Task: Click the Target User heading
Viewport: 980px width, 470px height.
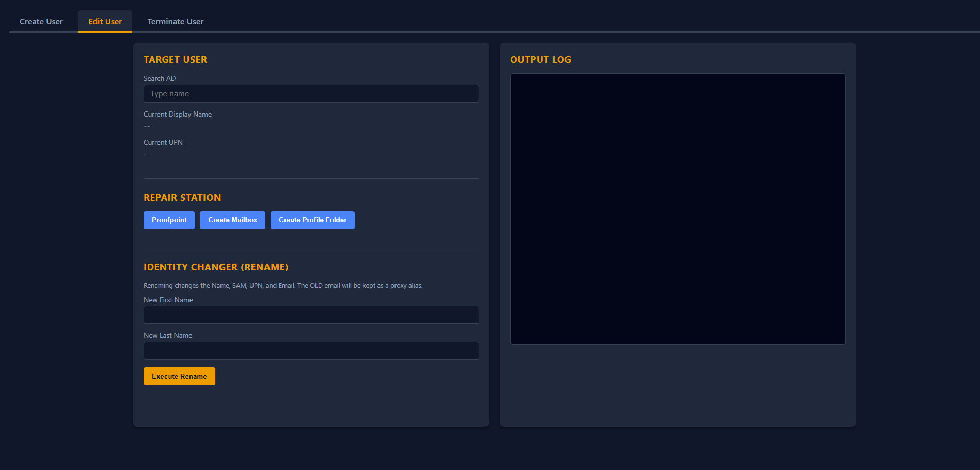Action: tap(175, 60)
